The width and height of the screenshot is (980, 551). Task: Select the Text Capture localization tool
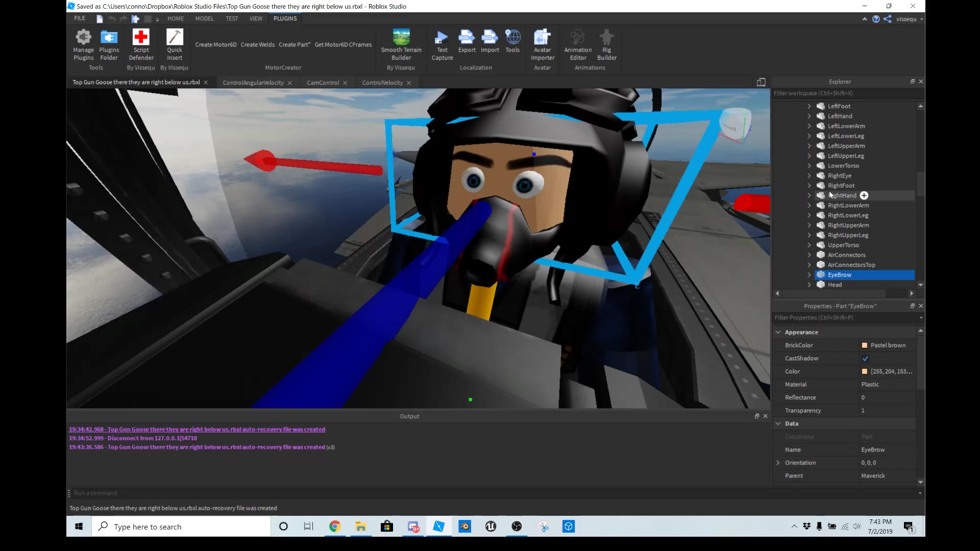point(441,43)
